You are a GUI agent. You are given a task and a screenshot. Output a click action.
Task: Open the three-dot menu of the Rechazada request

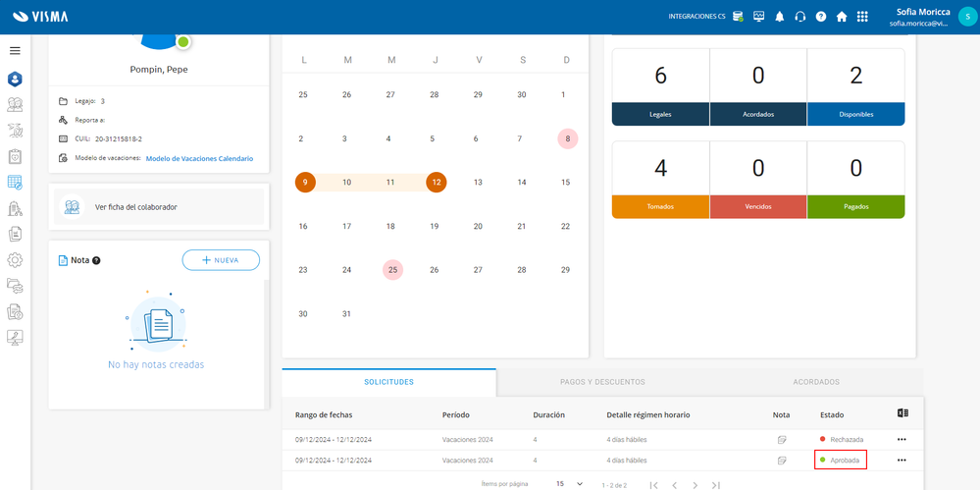(902, 439)
